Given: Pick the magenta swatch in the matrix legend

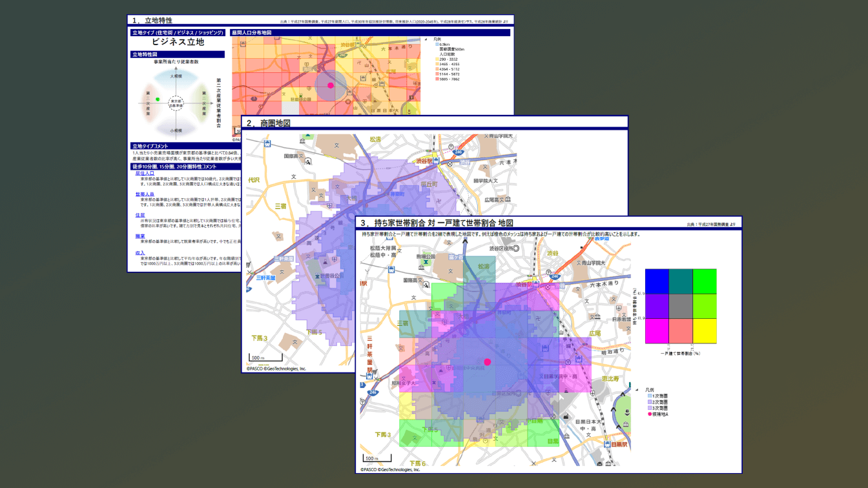Looking at the screenshot, I should coord(657,330).
